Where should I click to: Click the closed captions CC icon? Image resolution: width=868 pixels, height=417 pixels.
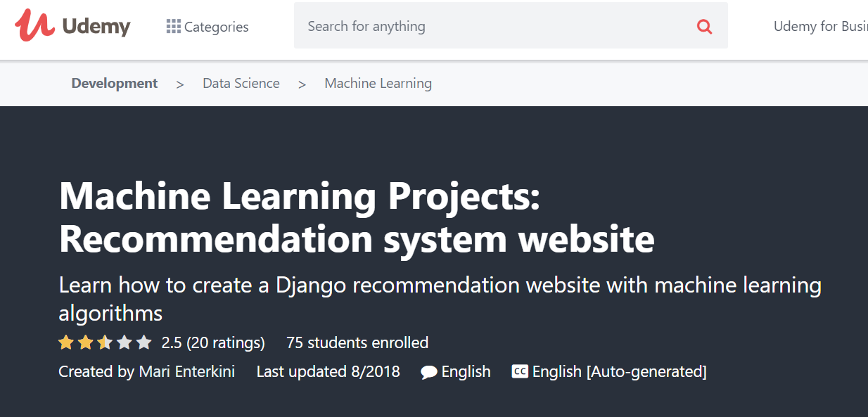(519, 371)
